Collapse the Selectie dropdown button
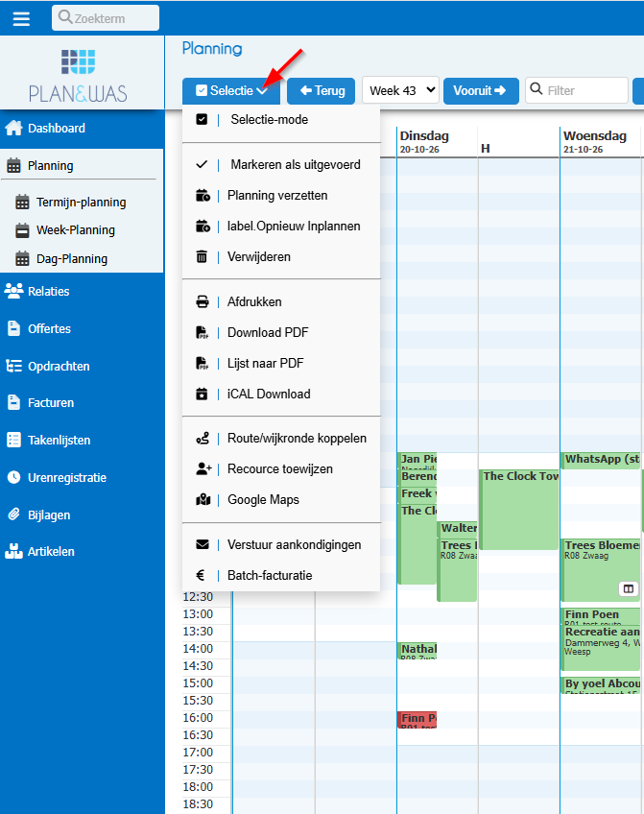644x814 pixels. click(x=231, y=91)
